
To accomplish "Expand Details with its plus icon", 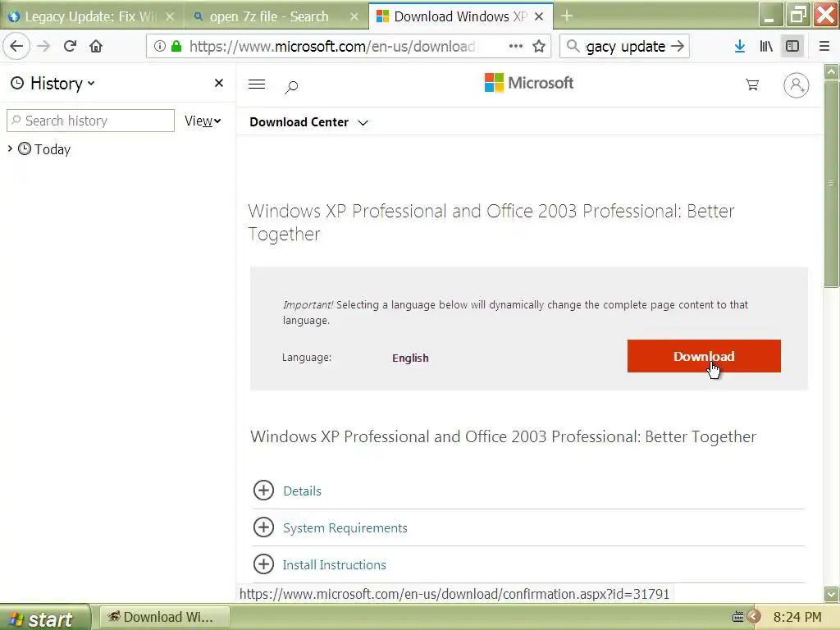I will (263, 491).
